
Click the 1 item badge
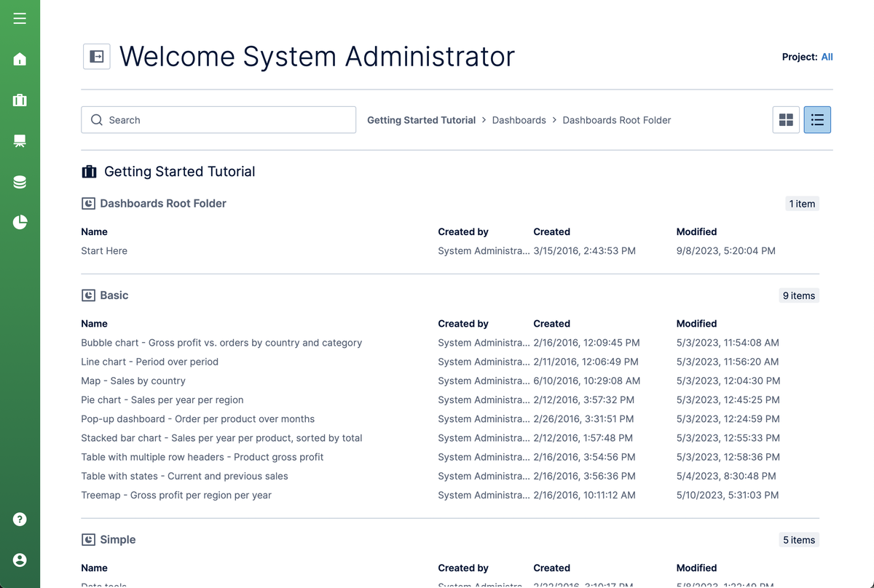[802, 204]
